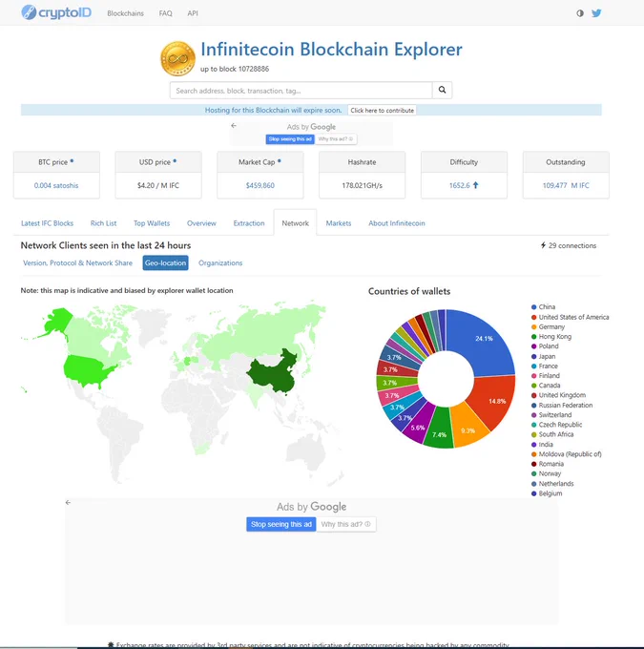Select the Organizations view
Screen dimensions: 644x649
click(220, 262)
